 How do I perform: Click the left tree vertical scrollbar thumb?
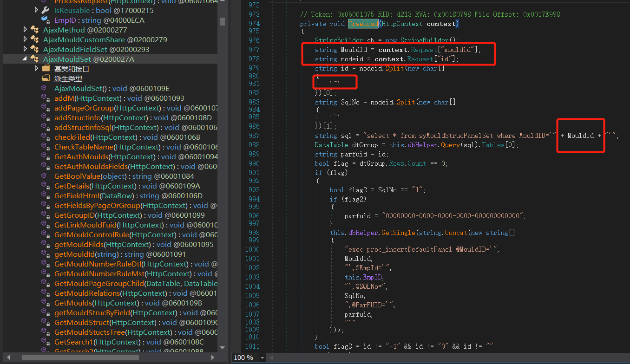[222, 21]
